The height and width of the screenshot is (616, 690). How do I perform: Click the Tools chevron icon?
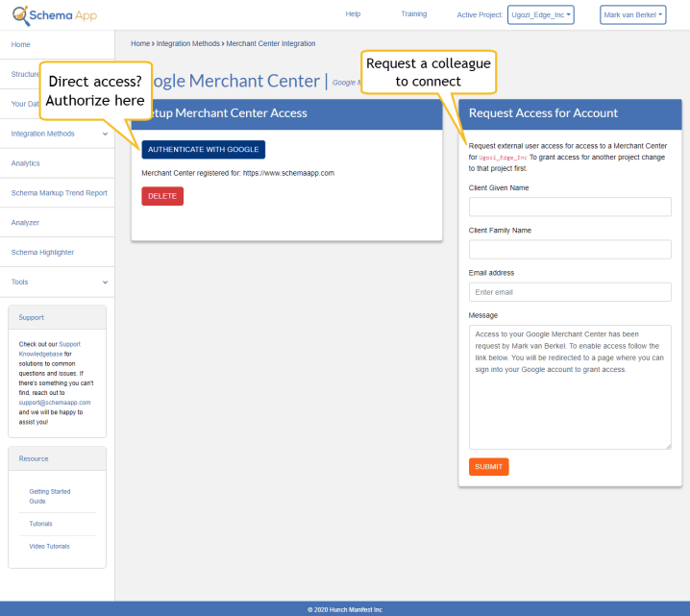[x=105, y=282]
